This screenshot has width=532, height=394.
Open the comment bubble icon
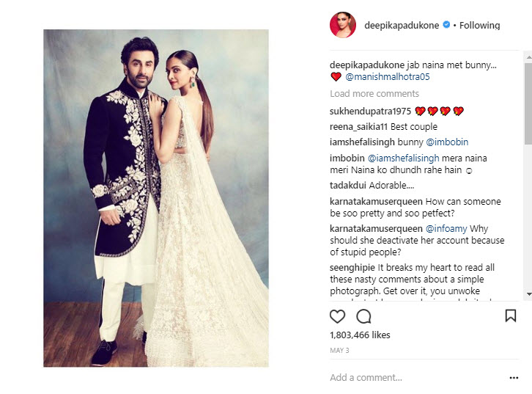363,316
